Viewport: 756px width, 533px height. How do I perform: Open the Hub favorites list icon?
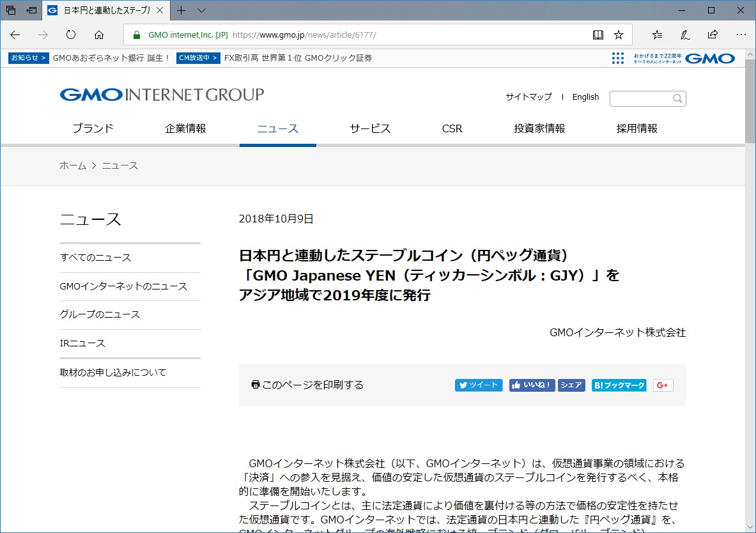pos(658,35)
